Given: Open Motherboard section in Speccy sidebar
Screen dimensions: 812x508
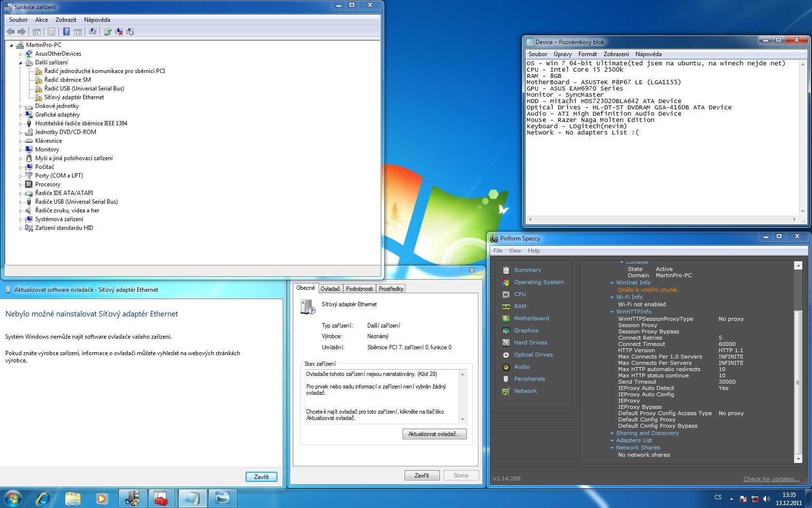Looking at the screenshot, I should pyautogui.click(x=531, y=318).
